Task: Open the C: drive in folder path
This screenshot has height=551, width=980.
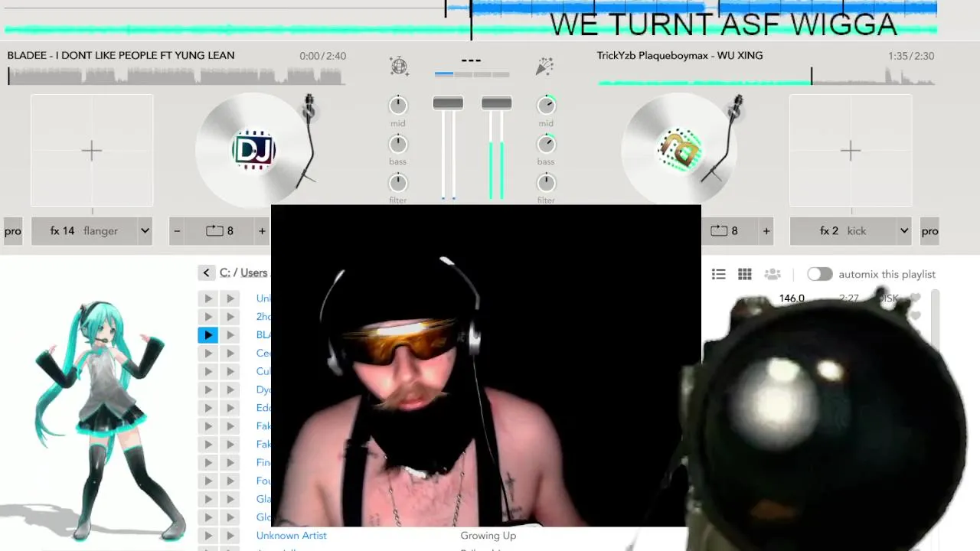Action: coord(224,272)
